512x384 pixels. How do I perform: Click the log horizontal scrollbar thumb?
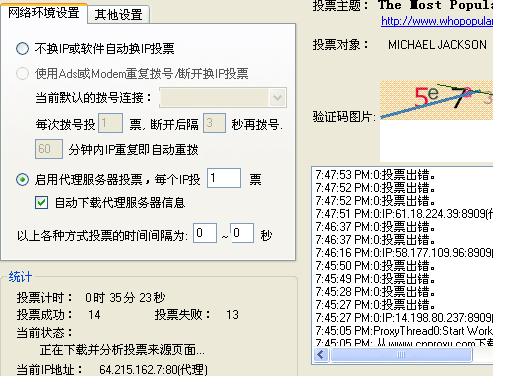tap(401, 355)
